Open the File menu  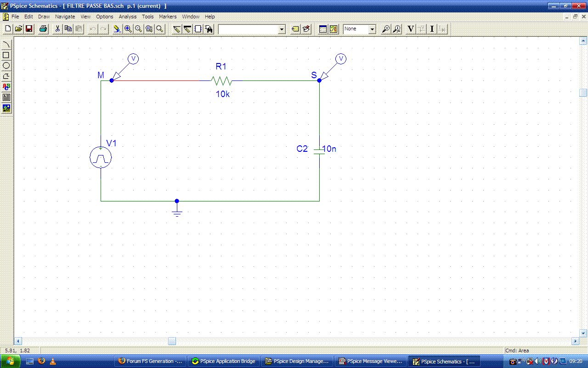(15, 17)
